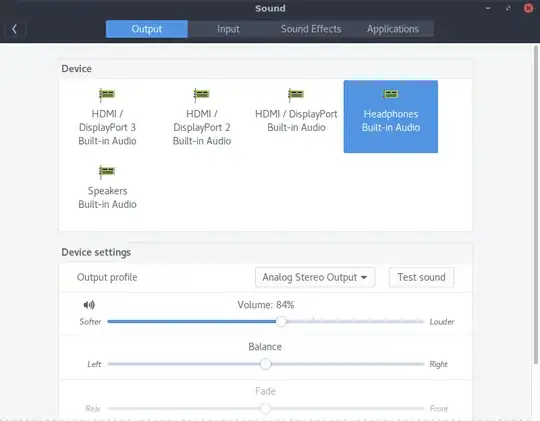Click the Softer label
Viewport: 540px width, 421px height.
click(x=90, y=322)
